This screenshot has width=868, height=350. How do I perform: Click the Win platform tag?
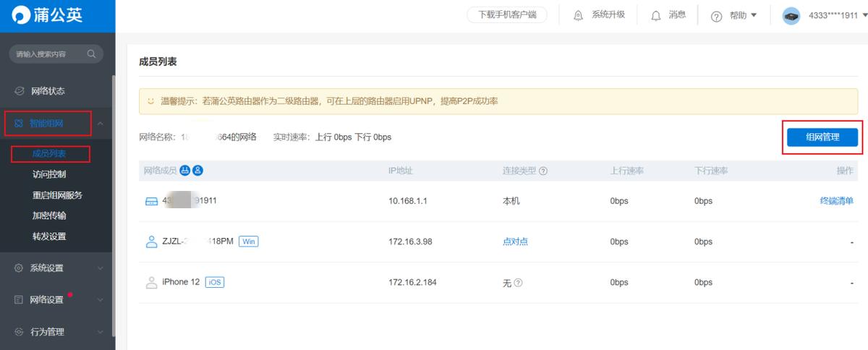pyautogui.click(x=248, y=242)
